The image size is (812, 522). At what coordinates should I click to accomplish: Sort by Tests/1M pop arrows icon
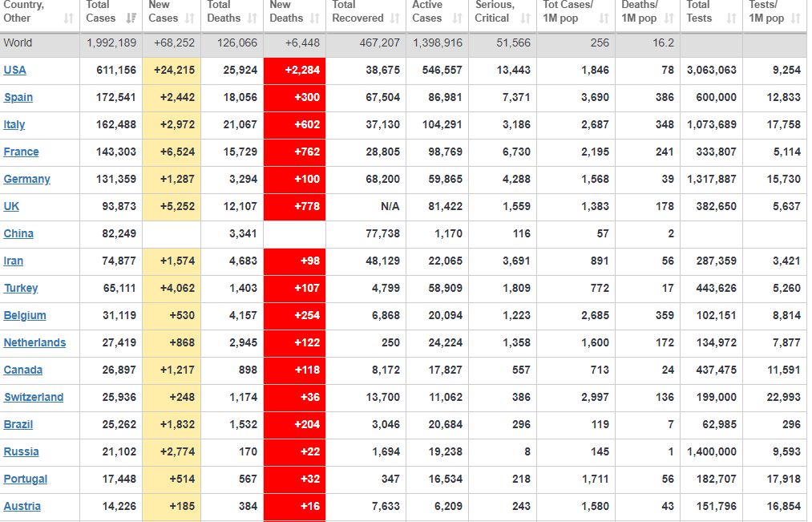click(796, 18)
